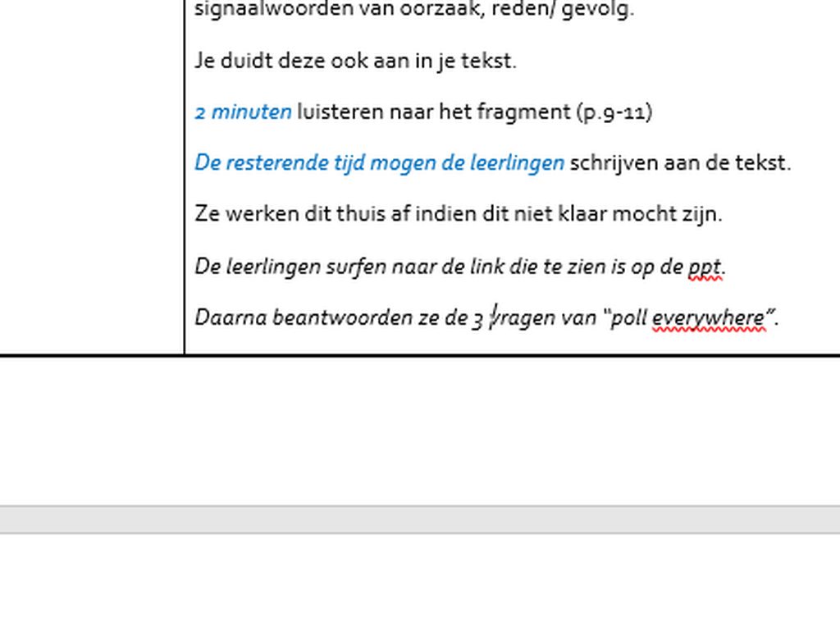This screenshot has height=630, width=840.
Task: Click the underlined word "everywhere"
Action: 708,318
